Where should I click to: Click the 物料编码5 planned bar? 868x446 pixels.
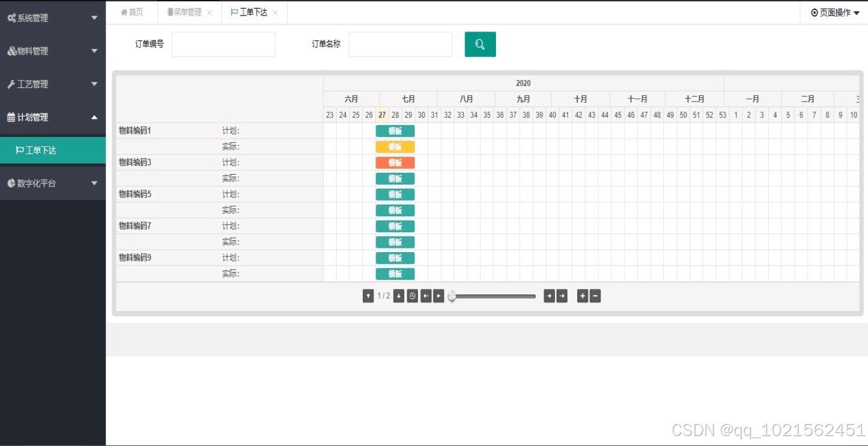click(x=395, y=195)
